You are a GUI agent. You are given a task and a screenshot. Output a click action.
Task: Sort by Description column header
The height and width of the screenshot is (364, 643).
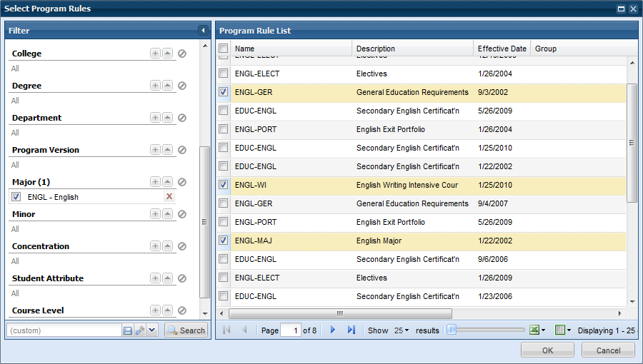point(412,49)
